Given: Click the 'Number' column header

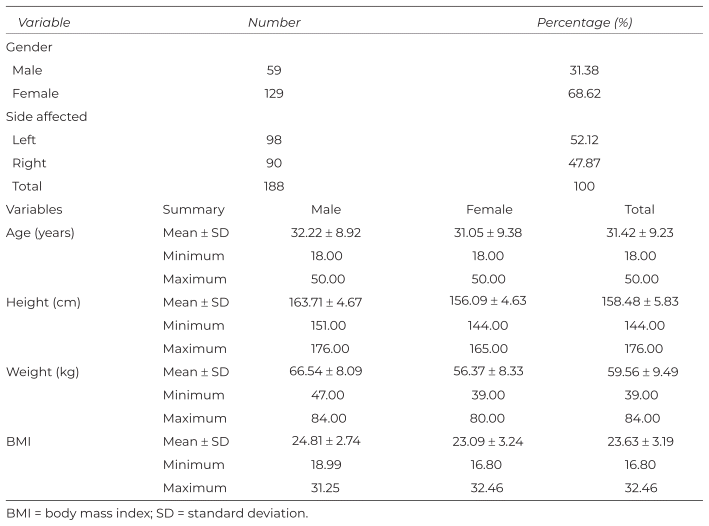Looking at the screenshot, I should click(274, 22).
